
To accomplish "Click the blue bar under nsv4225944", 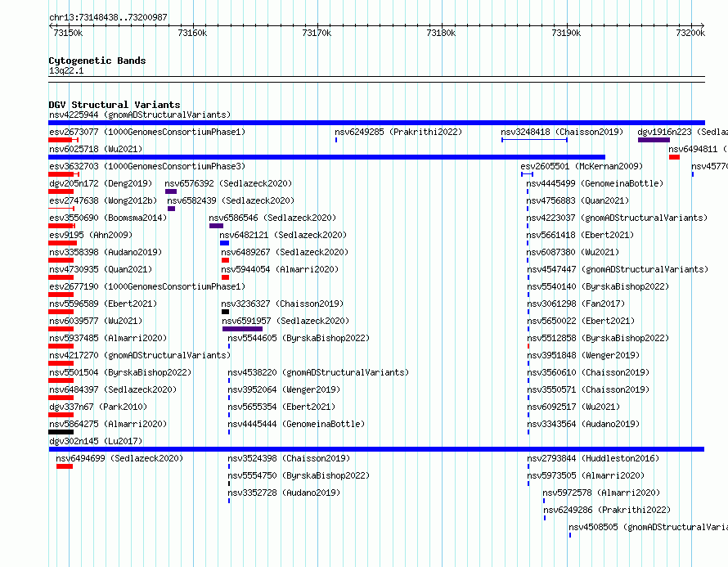I will click(x=376, y=123).
